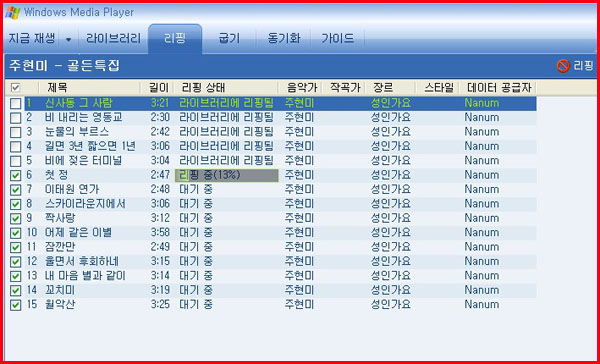Click 대기 중 status for track 15

tap(196, 305)
